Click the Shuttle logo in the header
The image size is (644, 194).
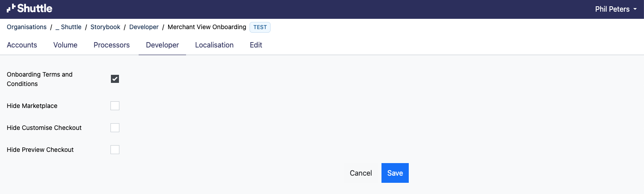tap(30, 9)
